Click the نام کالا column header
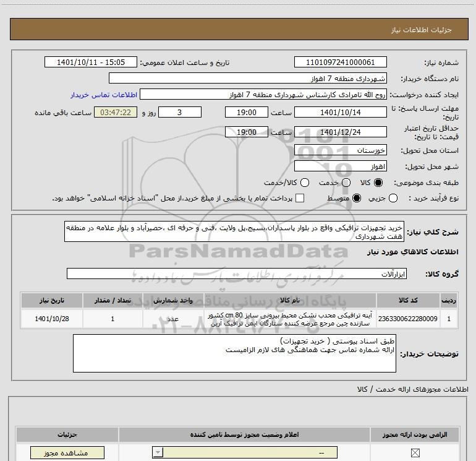Image resolution: width=476 pixels, height=461 pixels. tap(290, 300)
